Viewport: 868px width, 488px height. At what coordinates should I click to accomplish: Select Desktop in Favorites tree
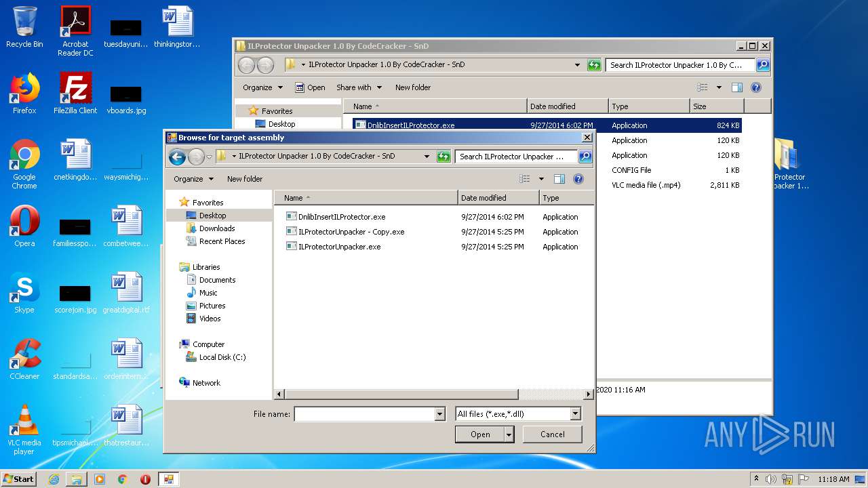pyautogui.click(x=212, y=216)
